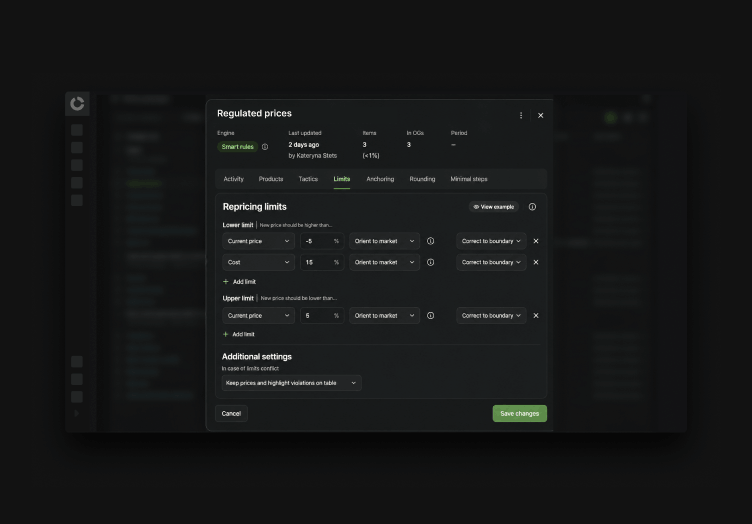Switch to the Activity tab
This screenshot has width=752, height=524.
234,179
